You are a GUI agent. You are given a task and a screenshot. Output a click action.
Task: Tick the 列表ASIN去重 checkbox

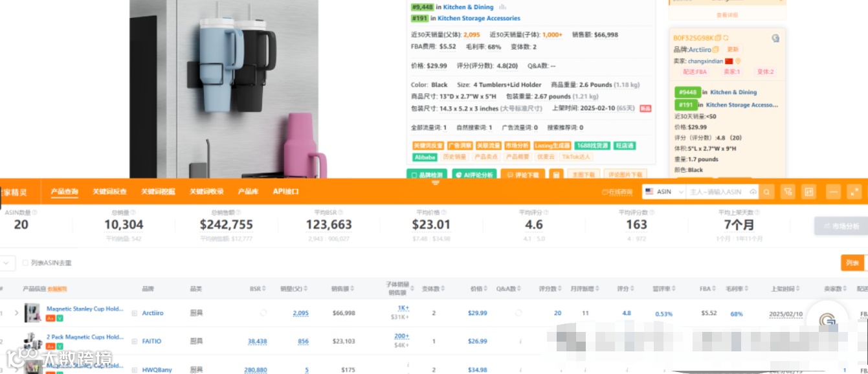click(25, 263)
